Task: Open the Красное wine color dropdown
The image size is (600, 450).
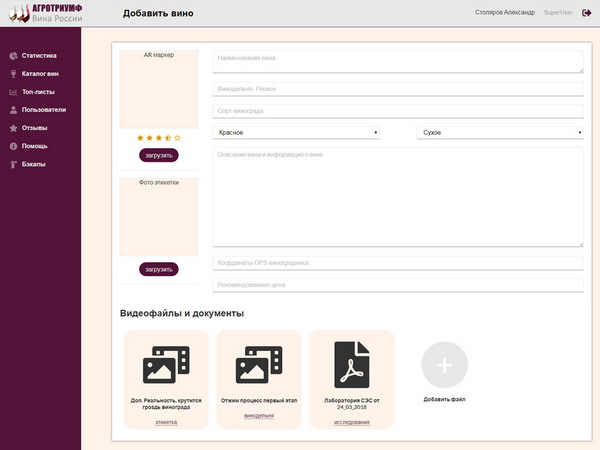Action: pos(296,132)
